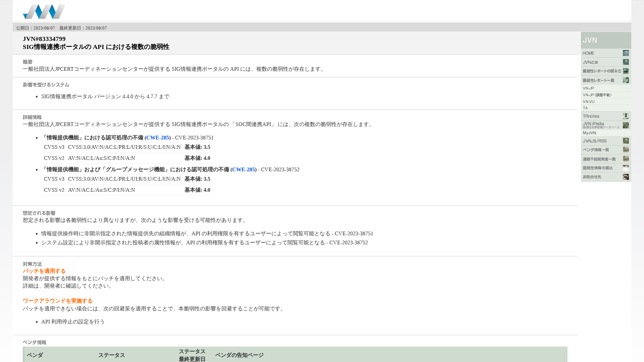Viewport: 644px width, 362px height.
Task: Click the ワークアラウンドを実施する heading
Action: tap(58, 301)
